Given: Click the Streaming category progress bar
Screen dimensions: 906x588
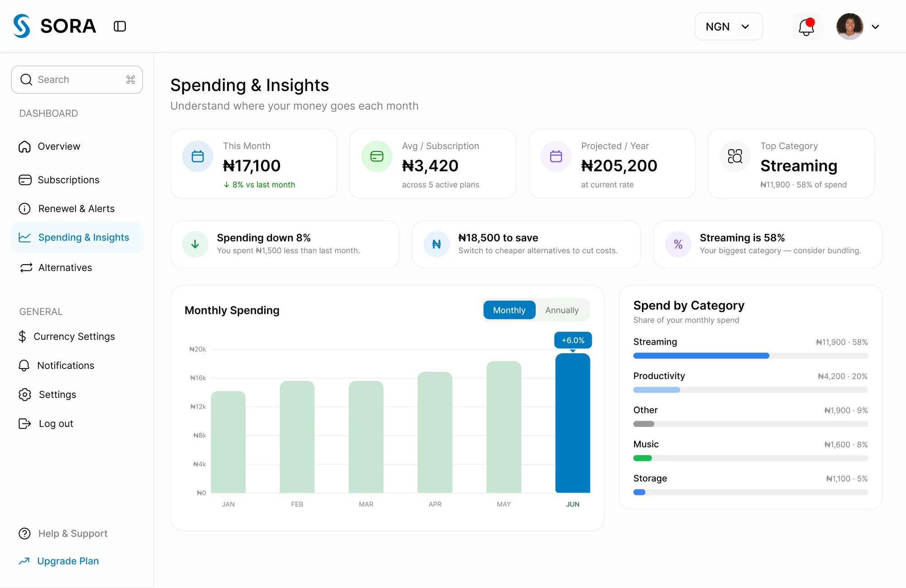Looking at the screenshot, I should (x=750, y=356).
